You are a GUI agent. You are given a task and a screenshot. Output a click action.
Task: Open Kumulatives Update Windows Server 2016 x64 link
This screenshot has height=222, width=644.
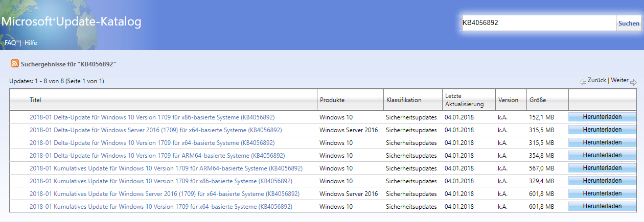165,194
